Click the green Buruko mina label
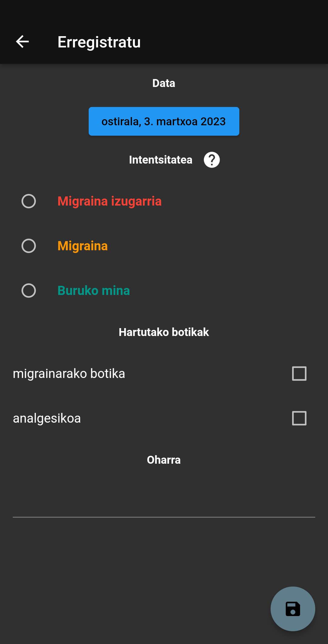Screen dimensions: 328x644 tap(94, 291)
